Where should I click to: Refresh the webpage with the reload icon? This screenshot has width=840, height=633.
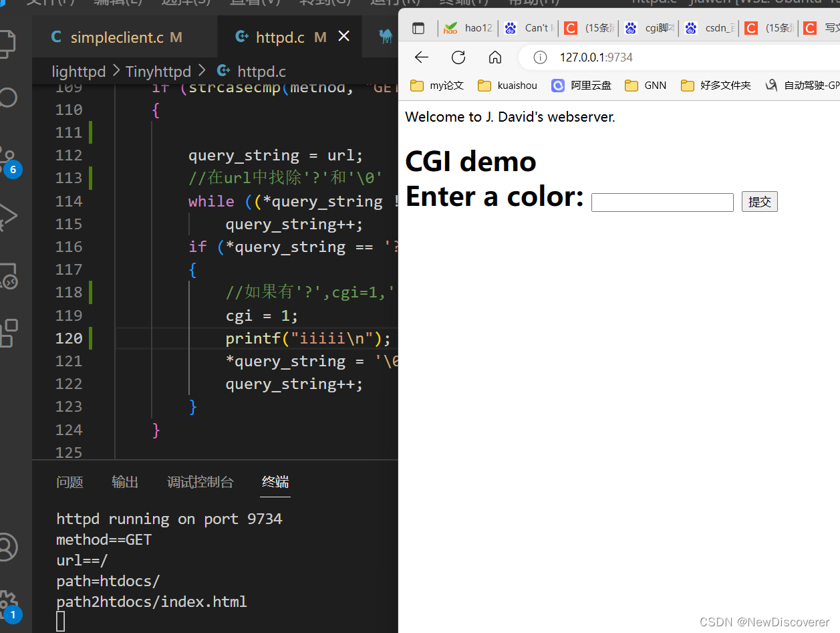tap(458, 57)
